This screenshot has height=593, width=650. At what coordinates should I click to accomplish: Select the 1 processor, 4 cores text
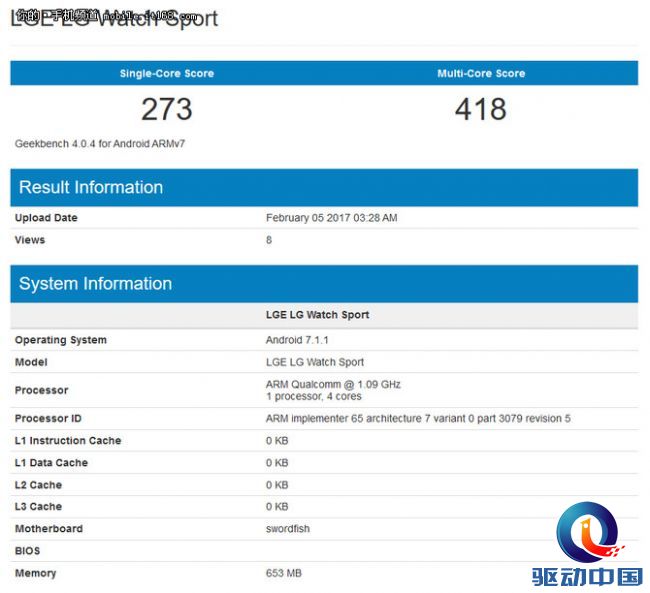tap(314, 396)
